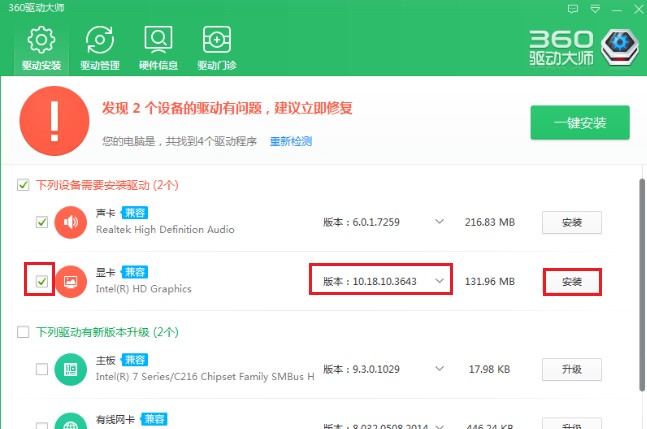Click the 216.83 MB size value

[490, 222]
